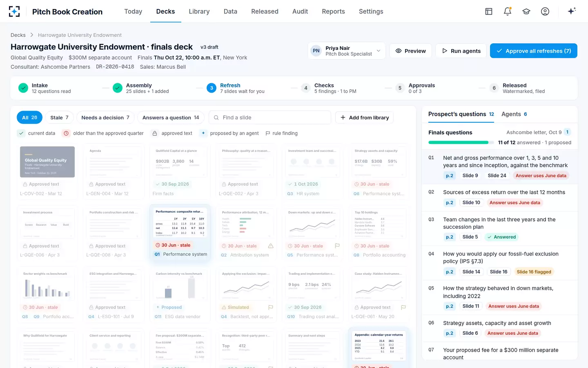Filter slides by Answers a question 14
The image size is (588, 368).
click(x=171, y=117)
